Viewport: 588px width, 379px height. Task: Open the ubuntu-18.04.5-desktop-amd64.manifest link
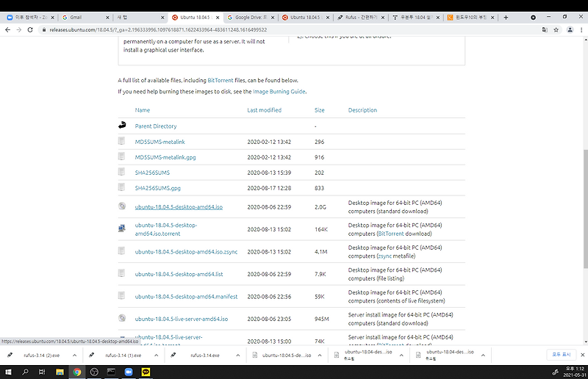point(187,297)
